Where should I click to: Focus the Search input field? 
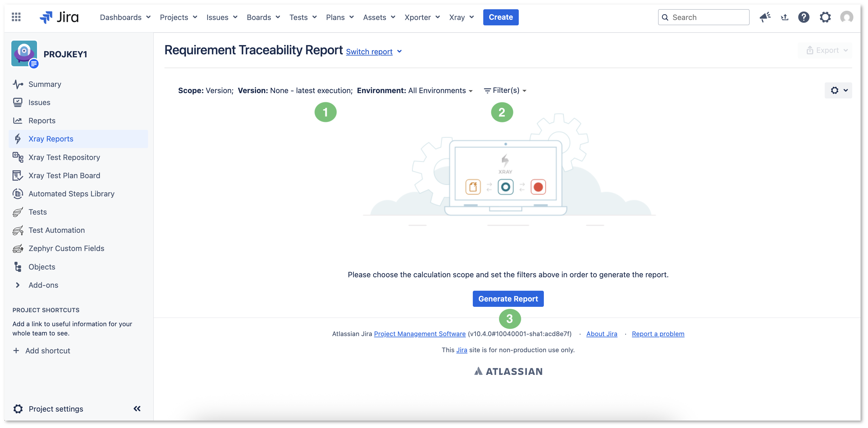click(703, 17)
